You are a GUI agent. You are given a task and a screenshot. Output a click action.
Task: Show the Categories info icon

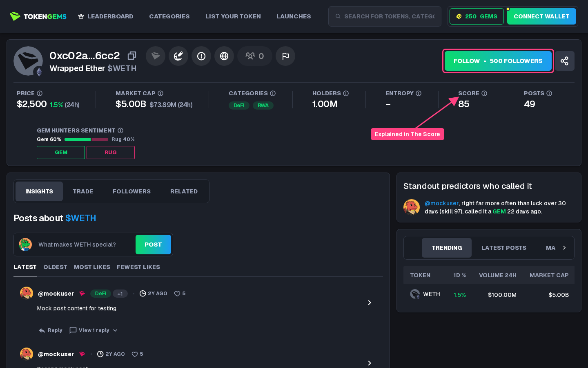coord(273,93)
